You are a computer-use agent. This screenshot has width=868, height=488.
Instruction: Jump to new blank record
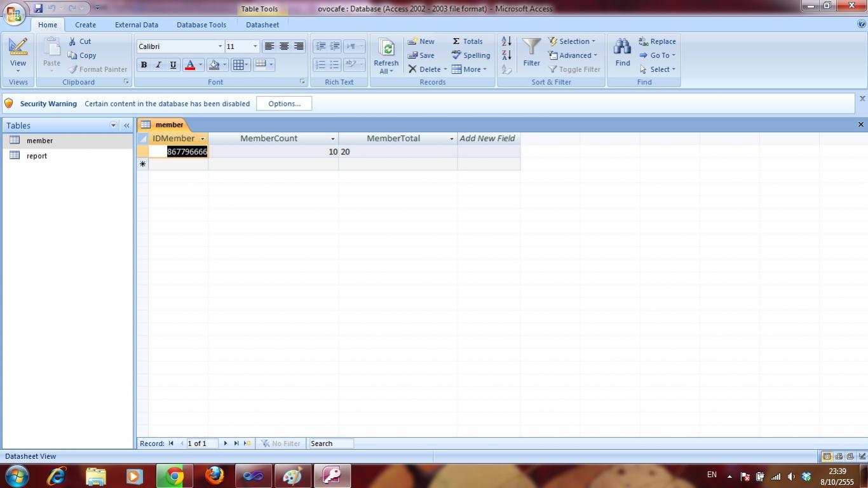tap(247, 444)
